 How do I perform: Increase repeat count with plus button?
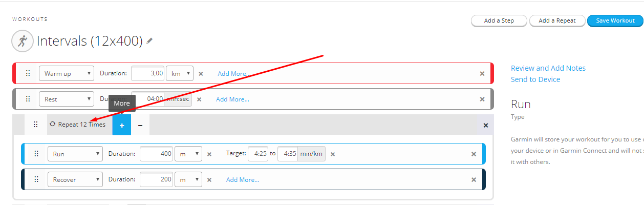(122, 125)
